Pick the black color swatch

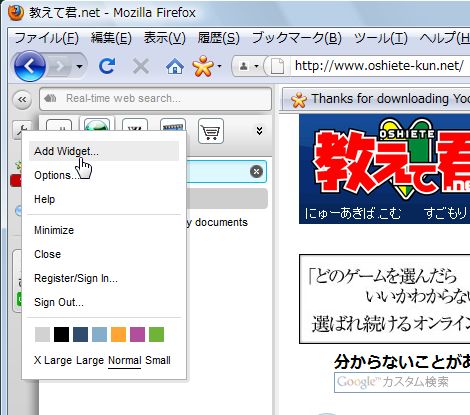pyautogui.click(x=61, y=334)
